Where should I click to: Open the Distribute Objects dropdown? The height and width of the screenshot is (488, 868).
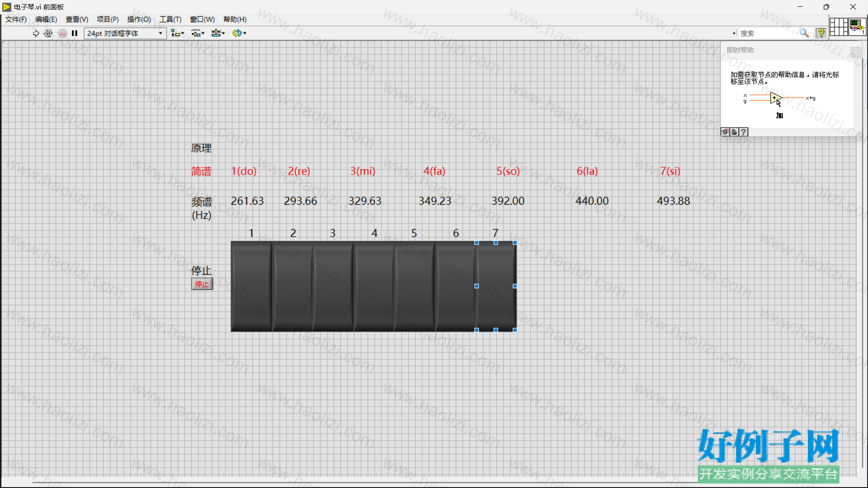point(198,33)
